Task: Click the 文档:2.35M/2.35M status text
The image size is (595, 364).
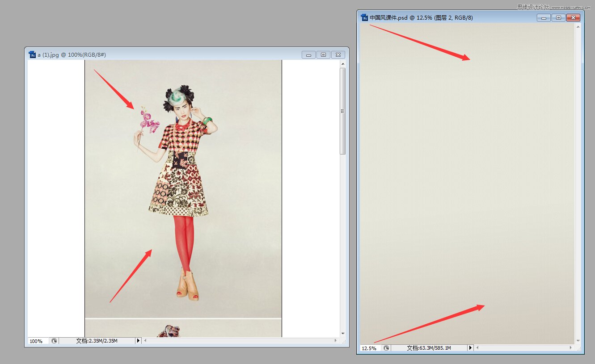Action: tap(97, 341)
